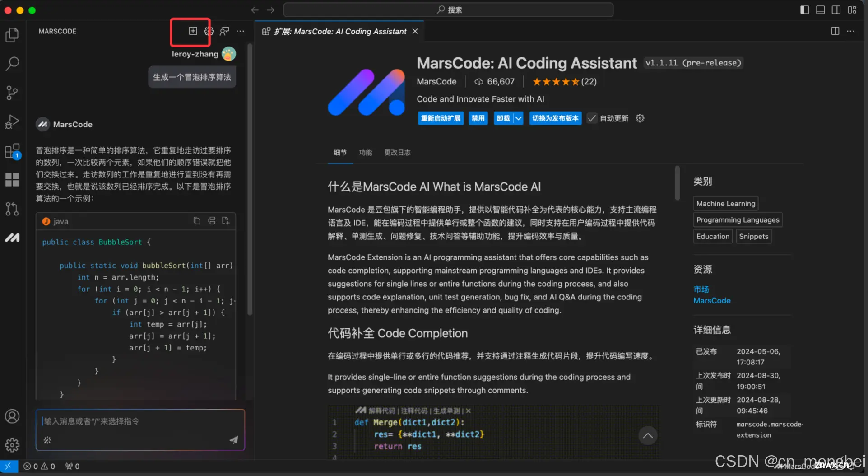The image size is (868, 476).
Task: Click the 卸载 uninstall button
Action: [503, 118]
